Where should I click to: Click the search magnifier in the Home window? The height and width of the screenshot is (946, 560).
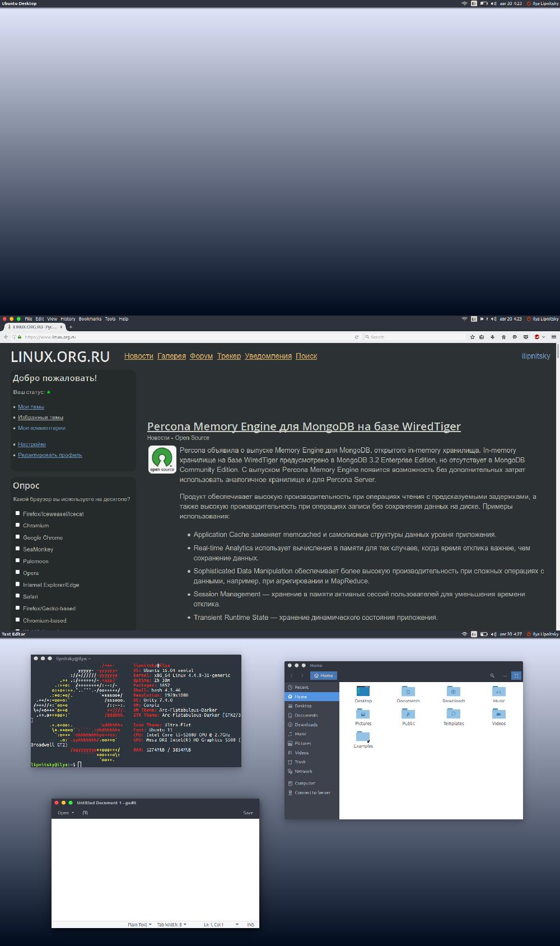tap(492, 675)
